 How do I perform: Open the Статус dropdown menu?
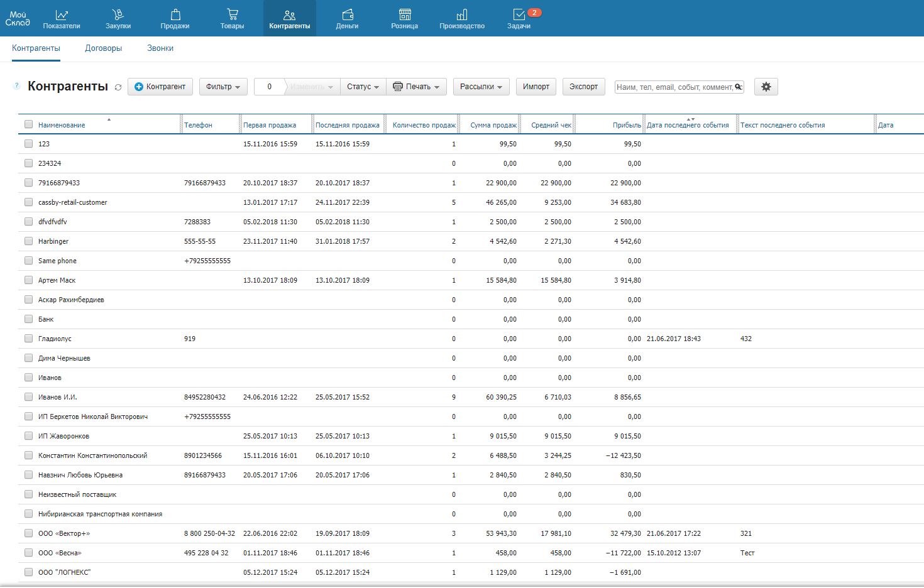coord(363,87)
